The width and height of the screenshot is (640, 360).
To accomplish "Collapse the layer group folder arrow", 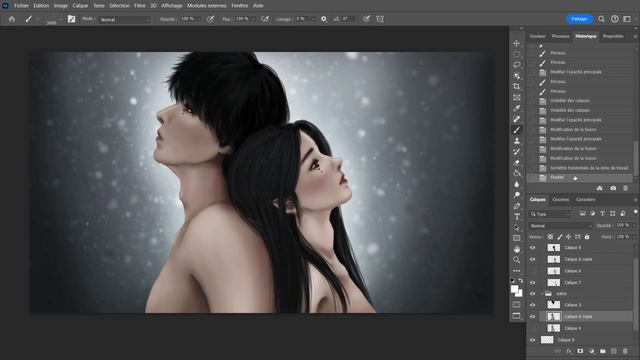I will click(542, 294).
